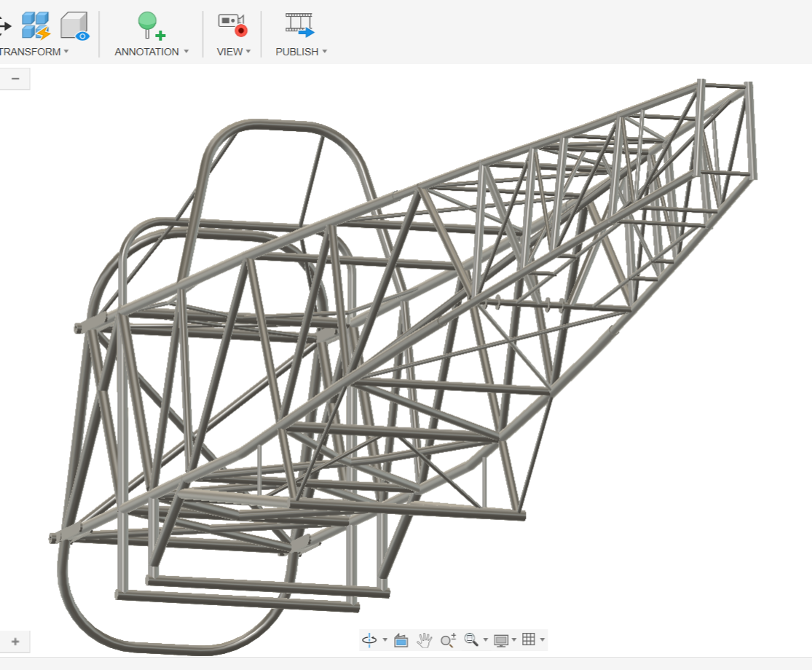Select the Orbit tool in navigation bar
The height and width of the screenshot is (670, 812).
coord(369,640)
